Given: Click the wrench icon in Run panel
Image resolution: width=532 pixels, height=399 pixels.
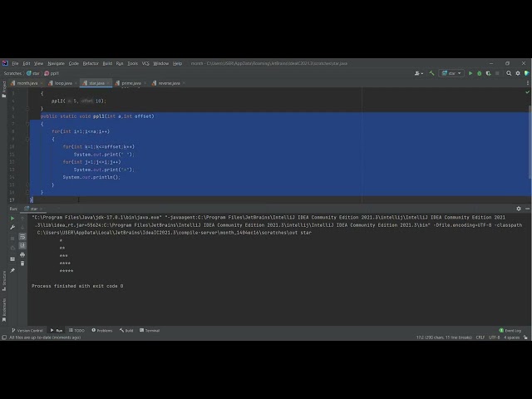Looking at the screenshot, I should (x=12, y=227).
